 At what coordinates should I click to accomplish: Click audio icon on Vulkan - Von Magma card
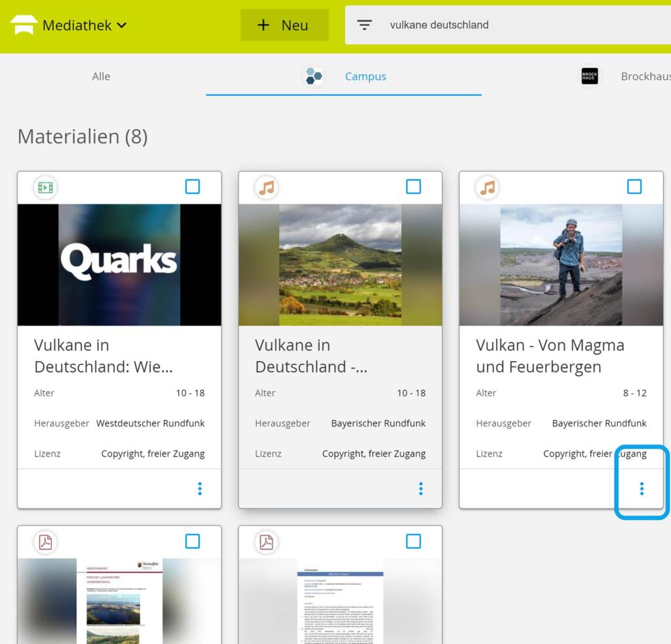[x=488, y=187]
